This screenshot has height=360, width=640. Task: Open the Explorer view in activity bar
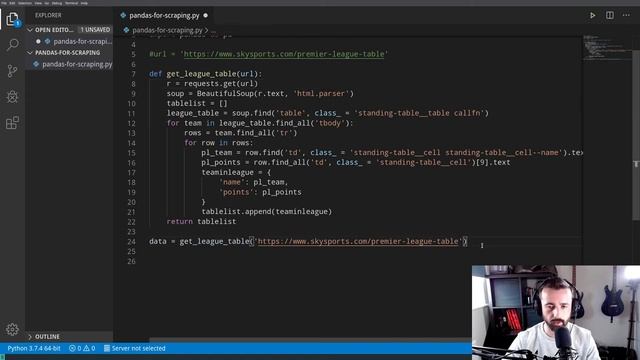(x=12, y=19)
